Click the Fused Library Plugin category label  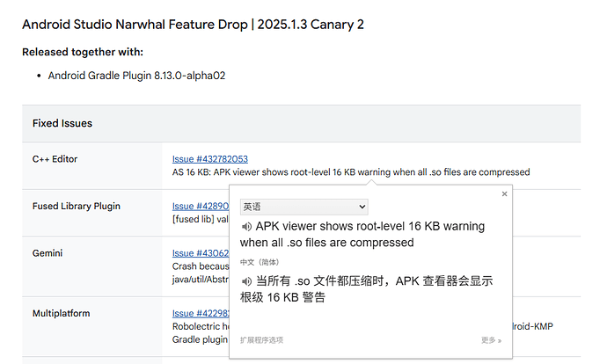[77, 207]
